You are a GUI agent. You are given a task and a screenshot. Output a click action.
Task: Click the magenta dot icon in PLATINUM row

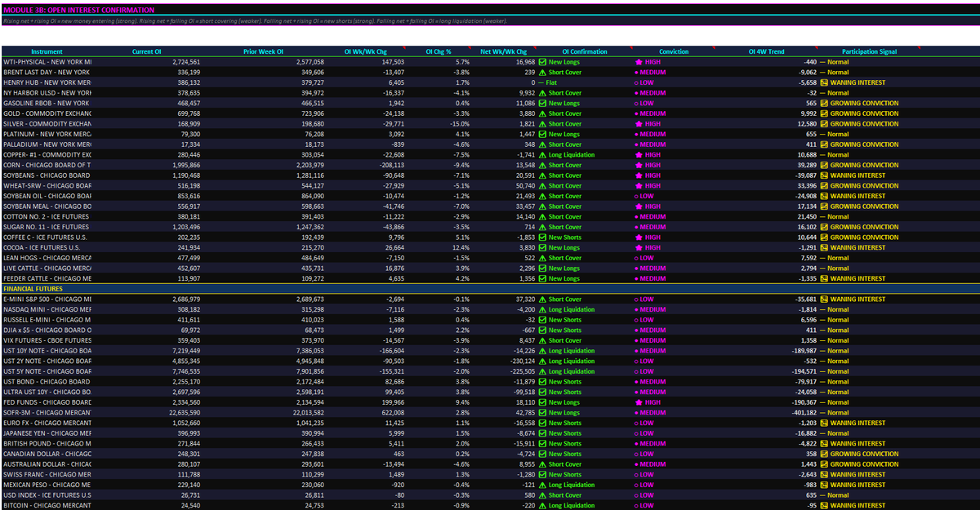(x=637, y=134)
